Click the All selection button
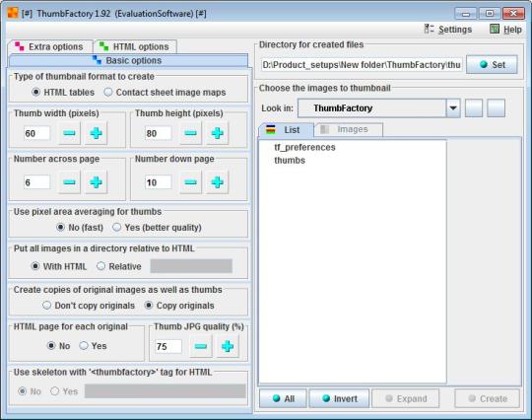This screenshot has width=532, height=420. pyautogui.click(x=283, y=398)
